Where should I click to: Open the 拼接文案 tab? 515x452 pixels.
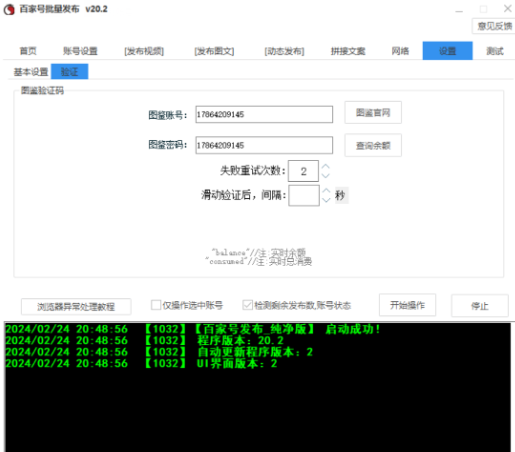tap(348, 51)
